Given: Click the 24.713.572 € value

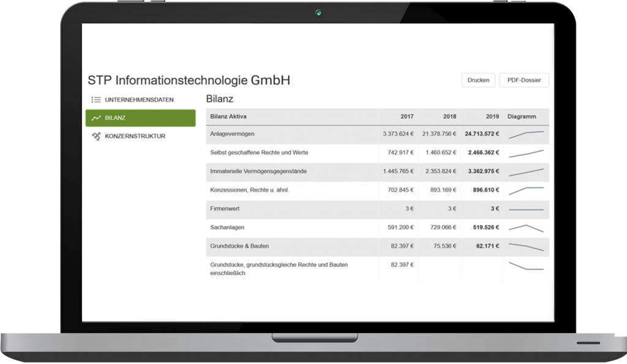Looking at the screenshot, I should pyautogui.click(x=482, y=134).
